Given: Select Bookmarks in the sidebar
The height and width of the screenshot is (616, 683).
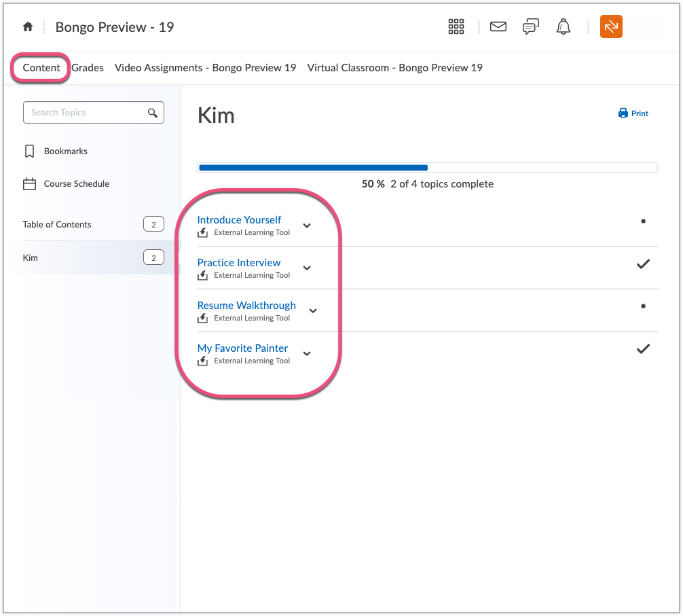Looking at the screenshot, I should click(x=65, y=151).
